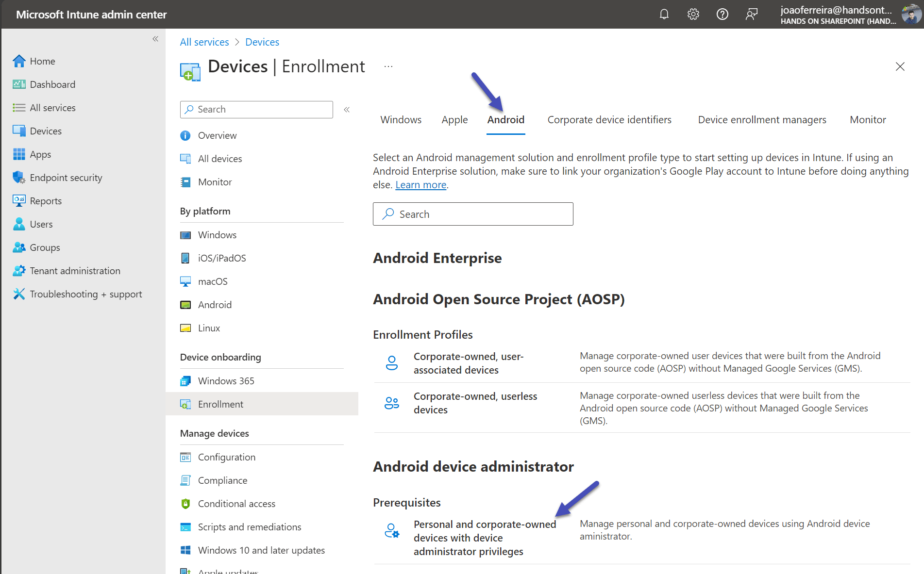Click the account profile avatar
Viewport: 924px width, 574px height.
912,14
